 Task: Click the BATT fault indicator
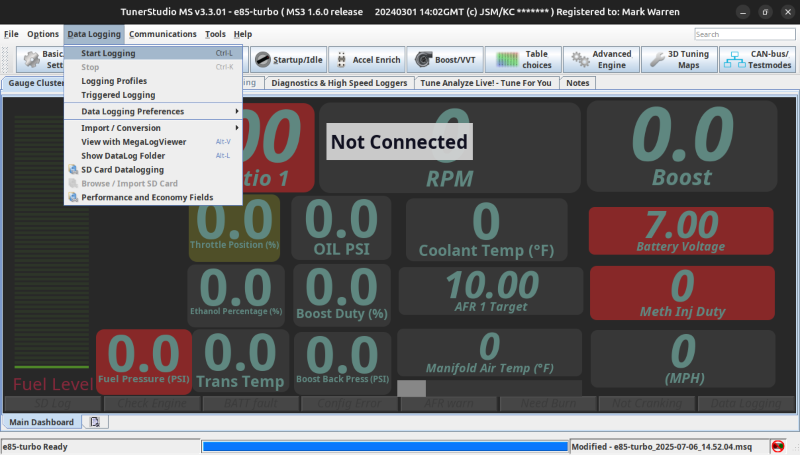pyautogui.click(x=251, y=403)
